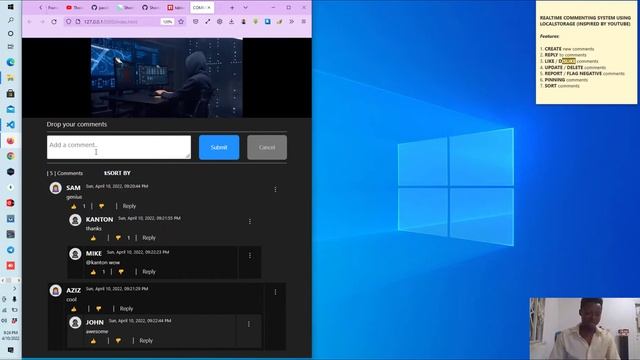
Task: Dislike KANTON's reply with thumbs down
Action: tap(118, 238)
